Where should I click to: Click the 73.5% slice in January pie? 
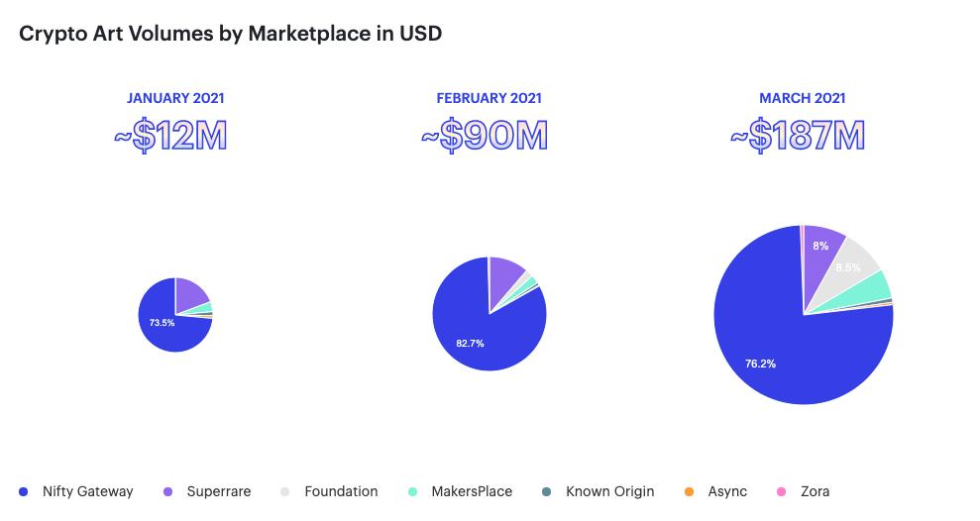(163, 332)
